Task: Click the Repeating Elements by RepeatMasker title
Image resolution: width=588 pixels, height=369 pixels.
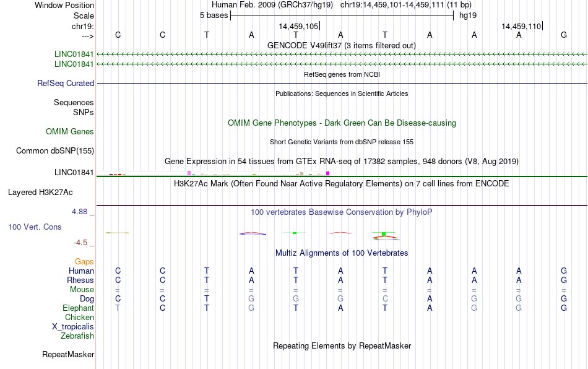Action: click(342, 345)
